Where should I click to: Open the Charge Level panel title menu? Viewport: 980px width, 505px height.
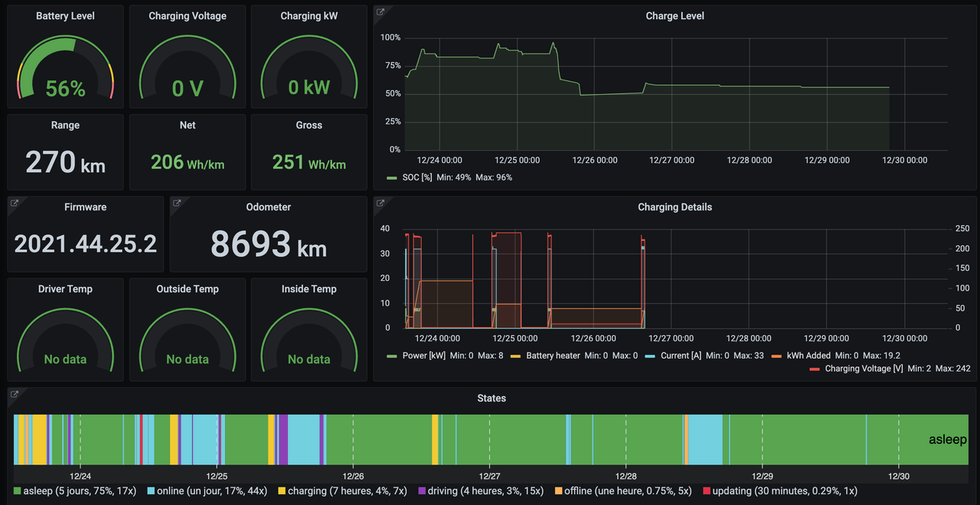675,16
